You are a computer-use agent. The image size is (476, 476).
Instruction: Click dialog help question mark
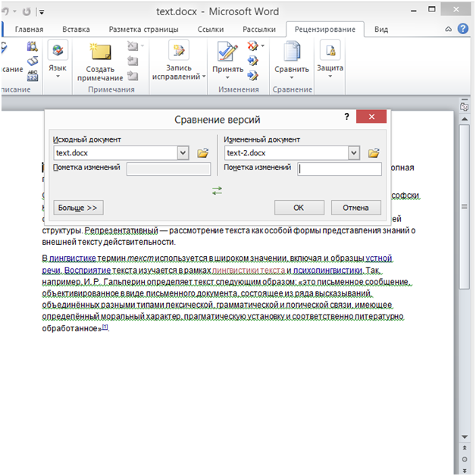coord(346,116)
